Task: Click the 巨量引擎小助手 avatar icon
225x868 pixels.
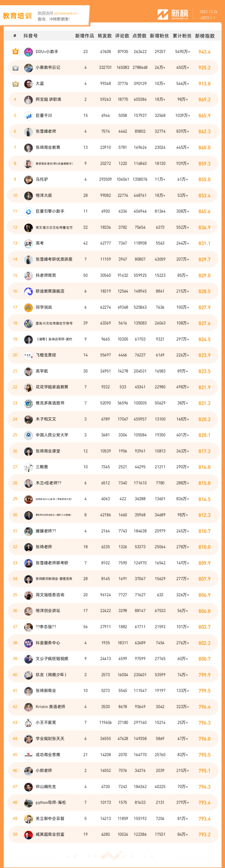Action: 28,212
